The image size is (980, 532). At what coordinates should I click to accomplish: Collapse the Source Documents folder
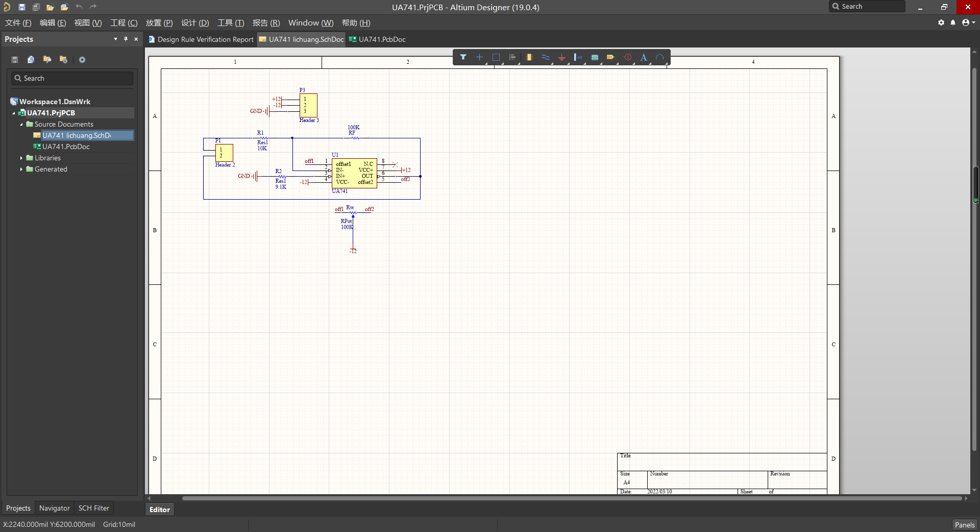click(x=21, y=124)
